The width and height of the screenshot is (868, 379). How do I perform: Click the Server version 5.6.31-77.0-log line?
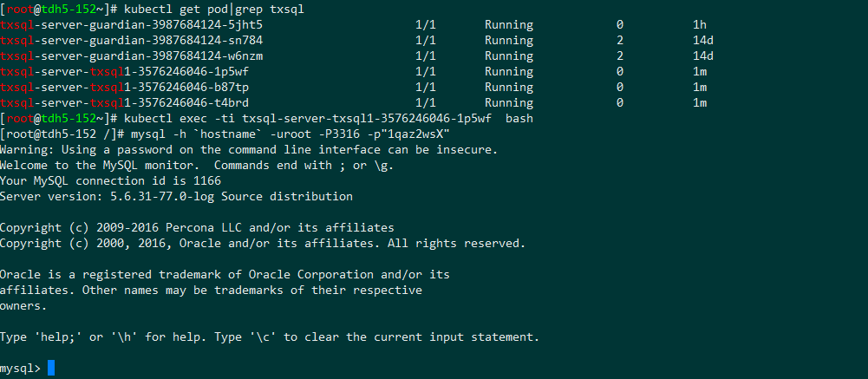(176, 196)
